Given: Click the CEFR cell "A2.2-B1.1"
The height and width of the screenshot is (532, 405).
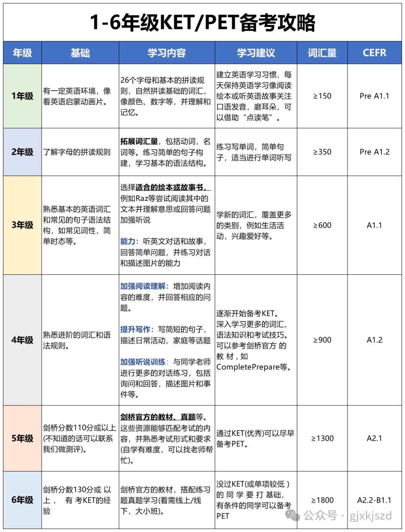Looking at the screenshot, I should (375, 500).
